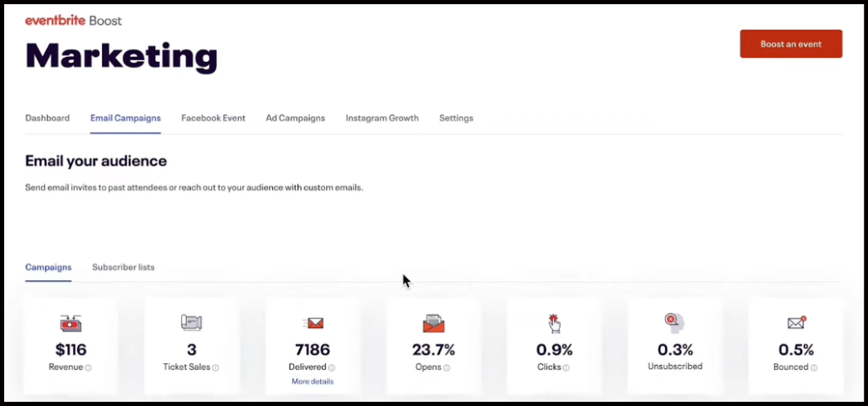Click the Ticket Sales ticket icon
868x406 pixels.
(x=192, y=323)
